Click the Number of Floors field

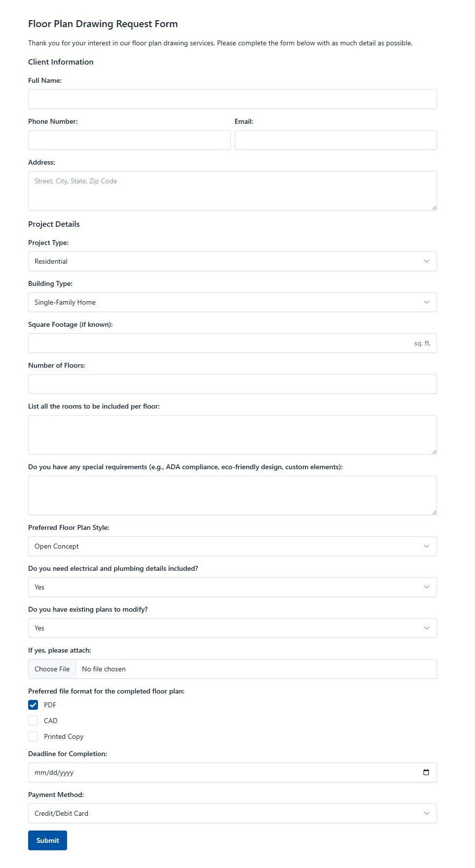(232, 384)
